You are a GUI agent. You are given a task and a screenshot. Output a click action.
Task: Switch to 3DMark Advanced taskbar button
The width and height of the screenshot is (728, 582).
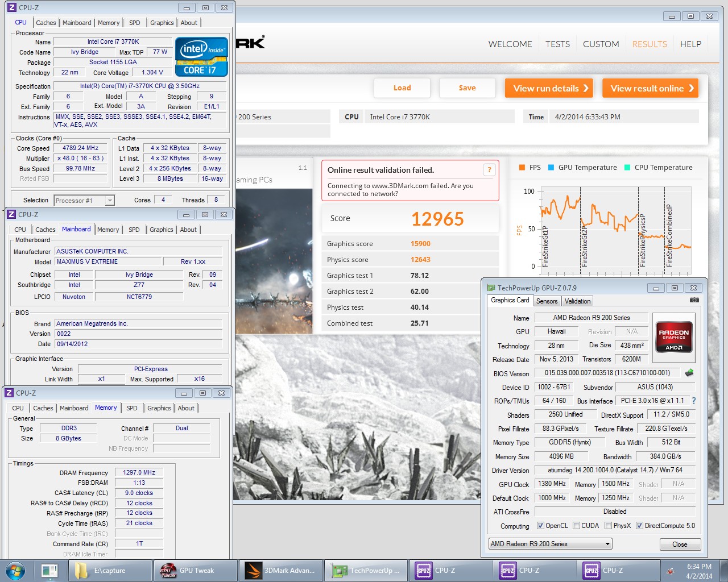pos(280,571)
